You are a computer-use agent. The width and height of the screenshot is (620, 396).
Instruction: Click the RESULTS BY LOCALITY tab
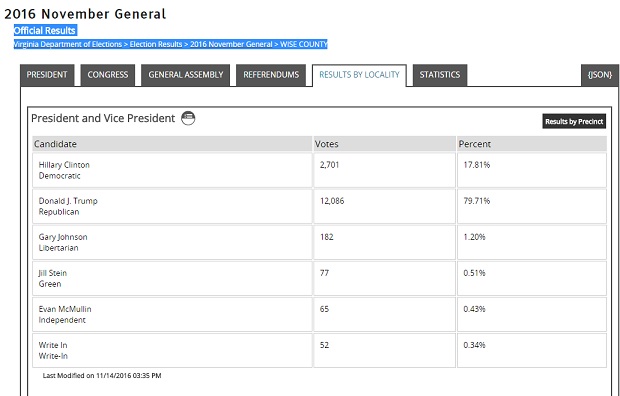[x=359, y=75]
